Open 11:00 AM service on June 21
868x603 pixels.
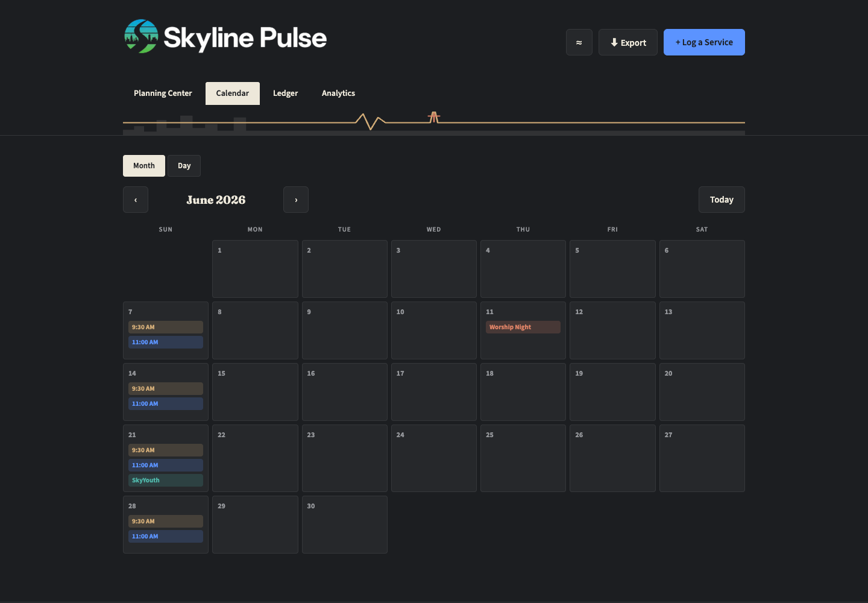tap(166, 465)
